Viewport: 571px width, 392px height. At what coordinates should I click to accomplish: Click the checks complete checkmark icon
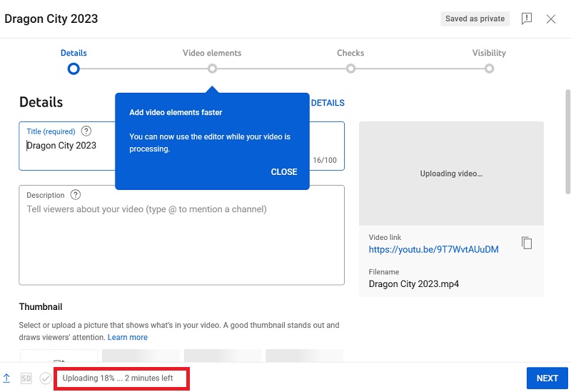click(x=46, y=378)
